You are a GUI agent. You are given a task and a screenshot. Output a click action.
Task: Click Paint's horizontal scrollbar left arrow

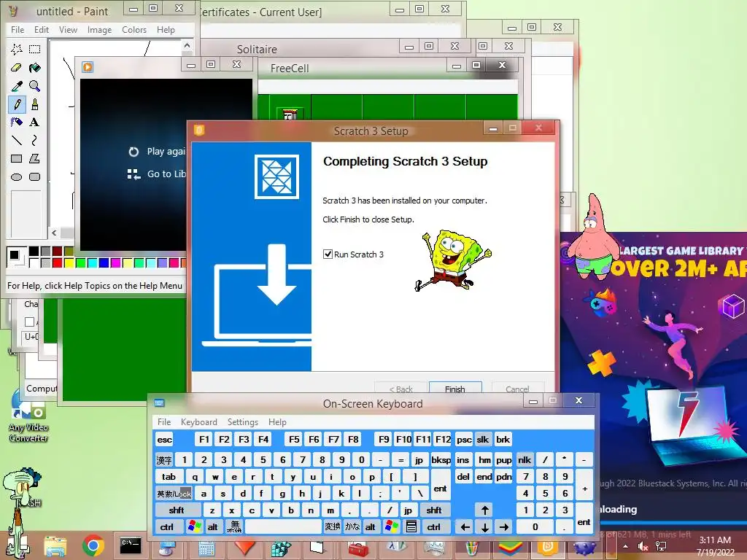click(x=54, y=233)
